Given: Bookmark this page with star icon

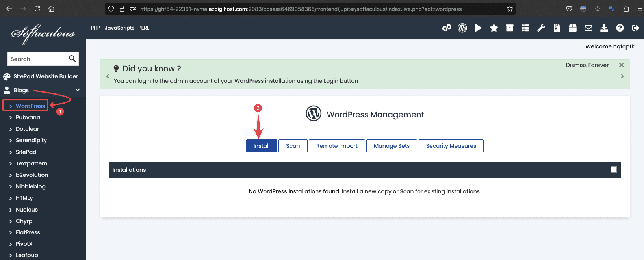Looking at the screenshot, I should (510, 9).
